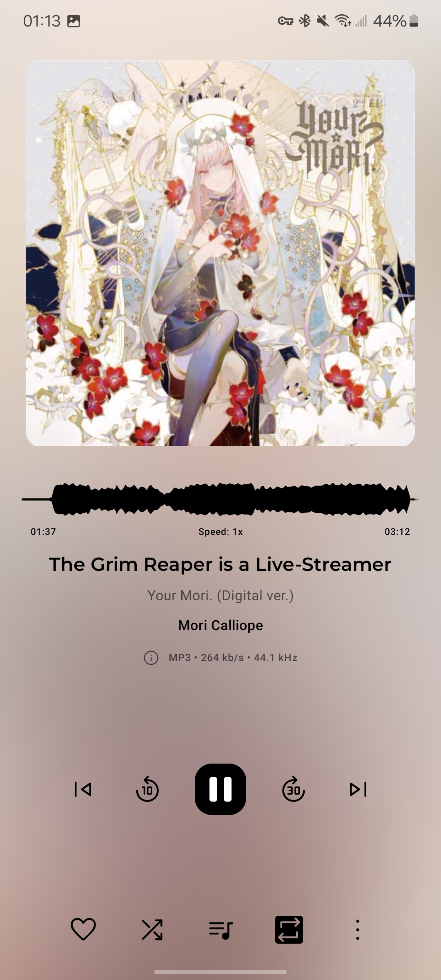
Task: Open artist Mori Calliope
Action: [220, 625]
